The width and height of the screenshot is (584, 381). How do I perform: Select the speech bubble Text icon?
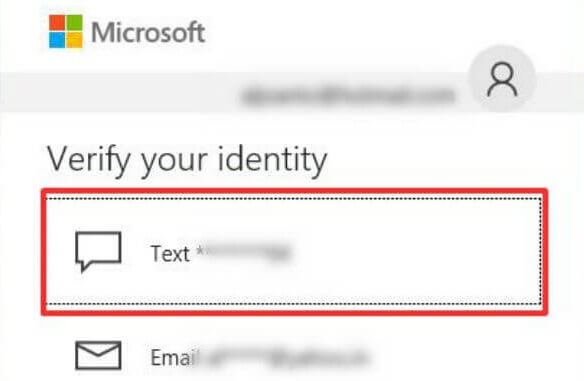pos(98,252)
